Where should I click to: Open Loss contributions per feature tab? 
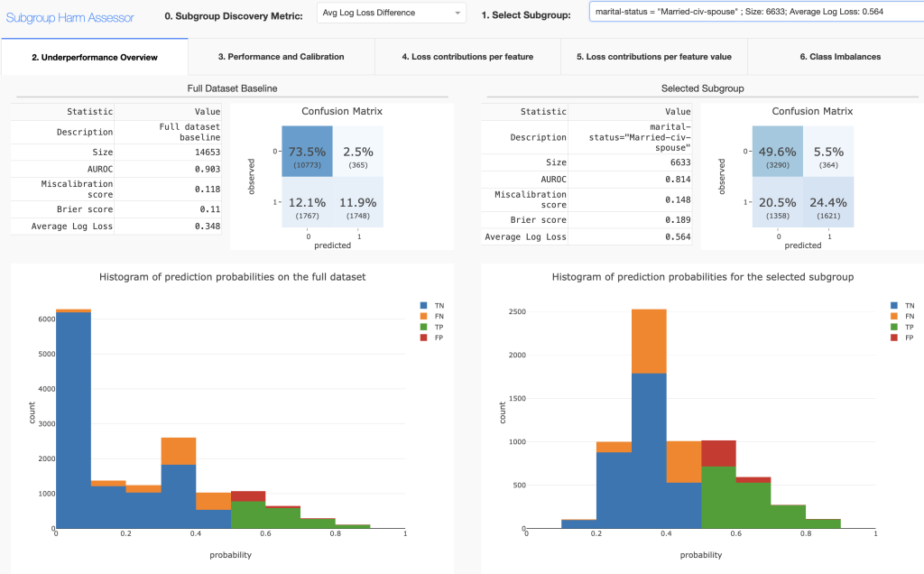click(467, 57)
